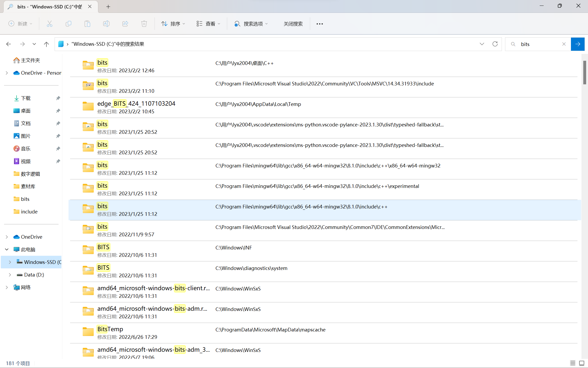
Task: Click the Copy icon in toolbar
Action: point(68,24)
